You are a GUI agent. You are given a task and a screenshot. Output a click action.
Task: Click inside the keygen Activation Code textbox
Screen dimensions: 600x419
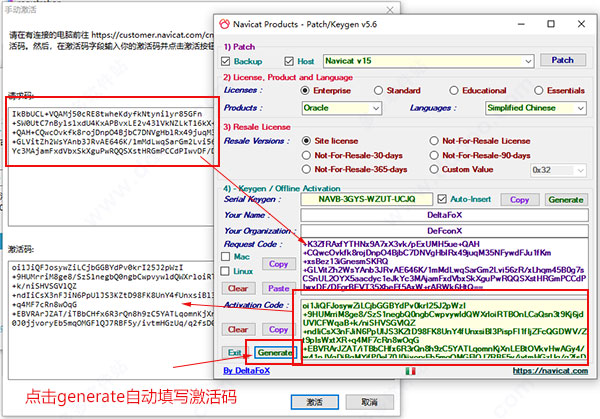(x=444, y=330)
